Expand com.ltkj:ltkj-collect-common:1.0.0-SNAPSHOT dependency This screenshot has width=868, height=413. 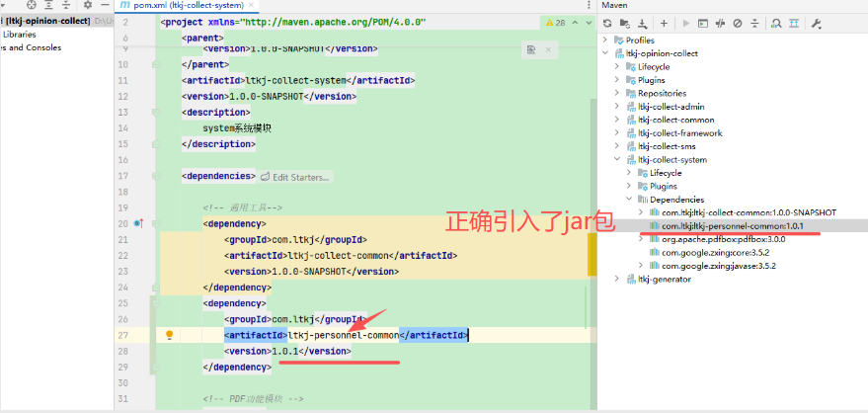641,212
